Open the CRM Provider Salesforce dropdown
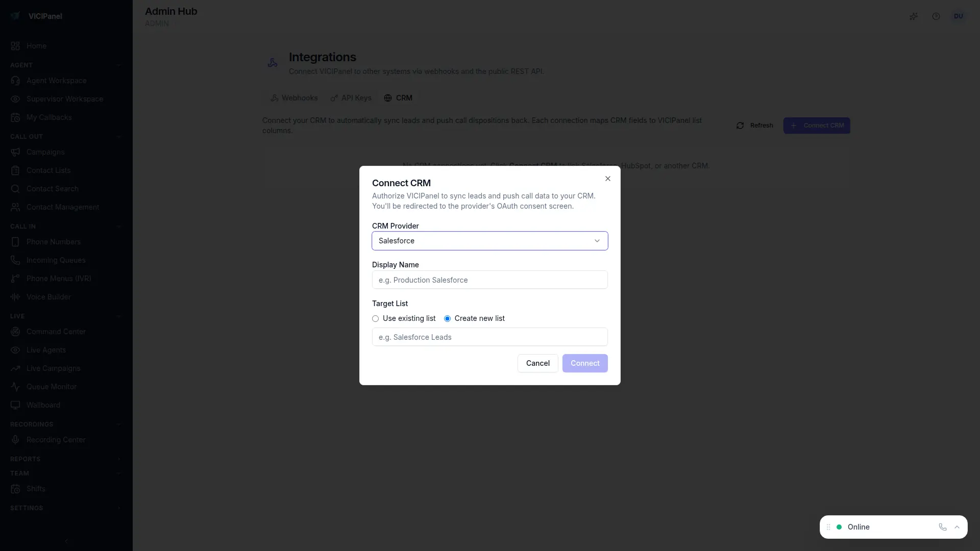The image size is (980, 551). click(489, 241)
